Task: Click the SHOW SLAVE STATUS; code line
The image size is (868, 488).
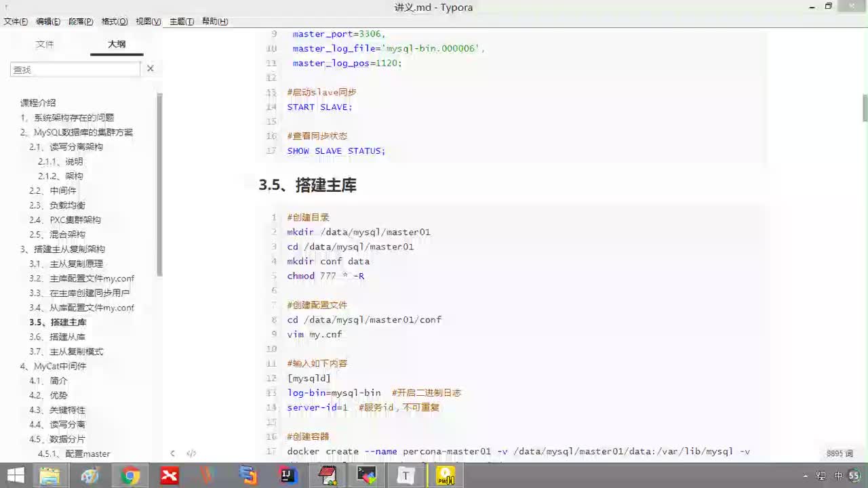Action: (336, 150)
